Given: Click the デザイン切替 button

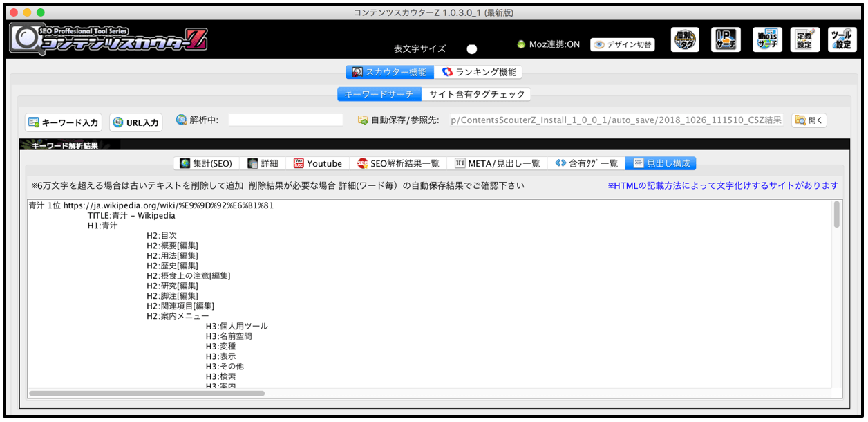Looking at the screenshot, I should [623, 44].
